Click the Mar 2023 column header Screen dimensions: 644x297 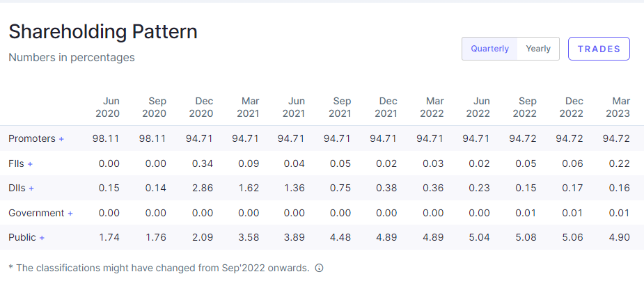click(x=618, y=107)
